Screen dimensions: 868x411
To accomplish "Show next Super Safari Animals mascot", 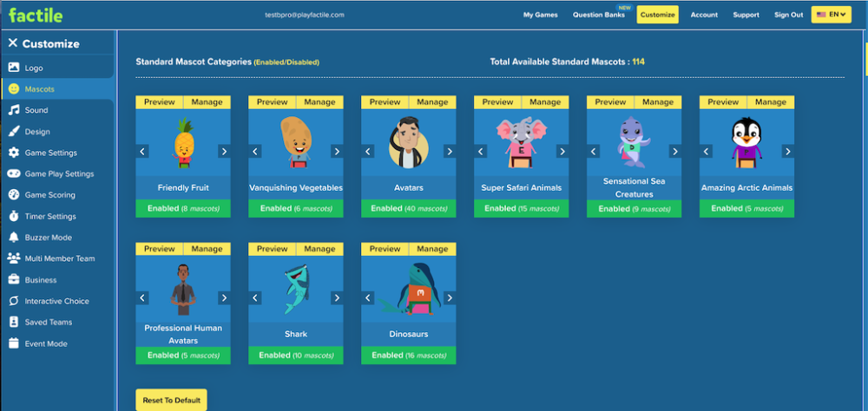I will [562, 151].
